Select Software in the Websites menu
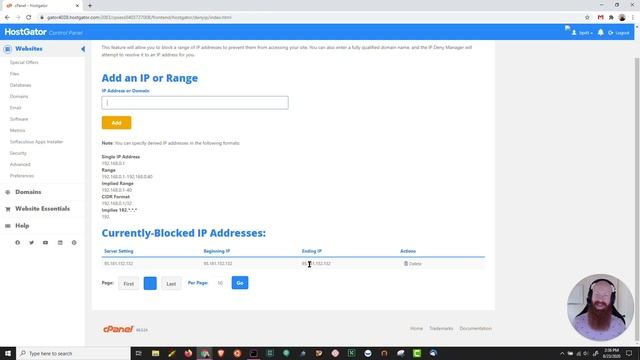This screenshot has width=640, height=360. coord(19,119)
